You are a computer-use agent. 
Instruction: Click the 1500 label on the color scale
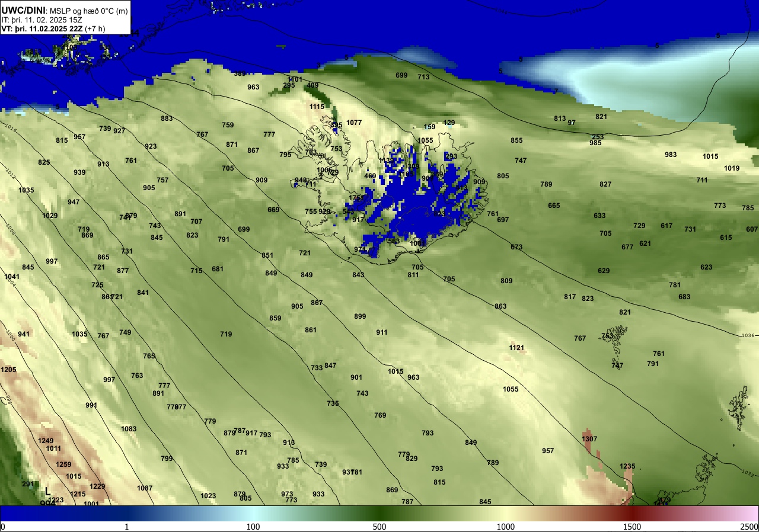click(x=632, y=527)
